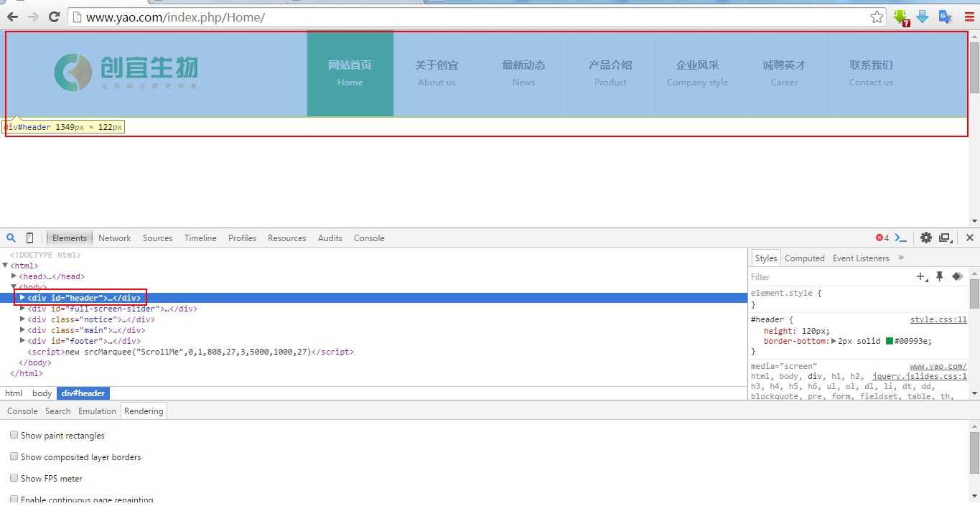
Task: Toggle the console drawer icon
Action: (901, 238)
